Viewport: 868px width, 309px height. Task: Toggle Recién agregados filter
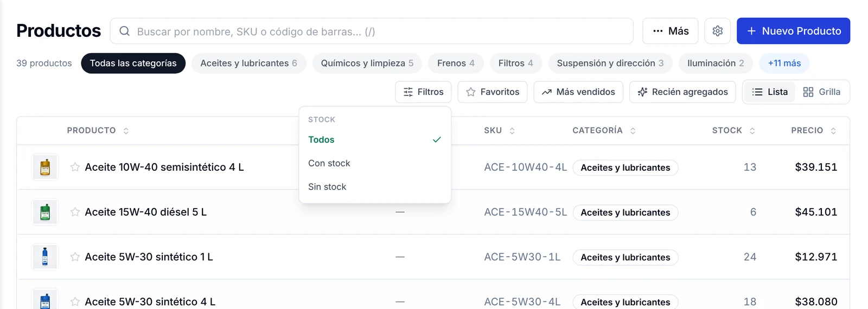point(682,92)
